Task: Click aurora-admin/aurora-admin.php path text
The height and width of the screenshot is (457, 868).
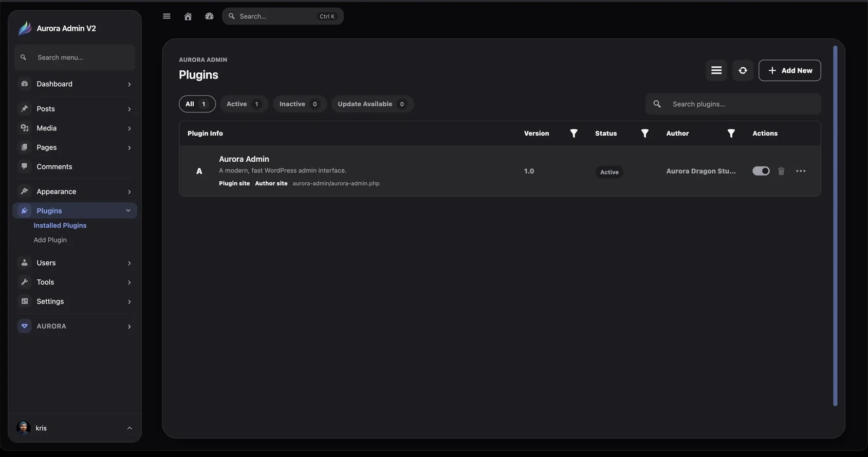Action: (x=336, y=183)
